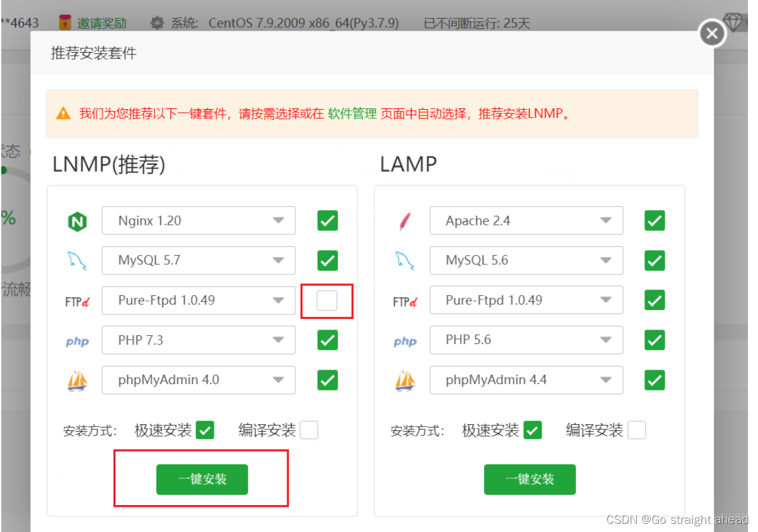Uncheck the LAMP Pure-Ftpd checkbox

655,301
